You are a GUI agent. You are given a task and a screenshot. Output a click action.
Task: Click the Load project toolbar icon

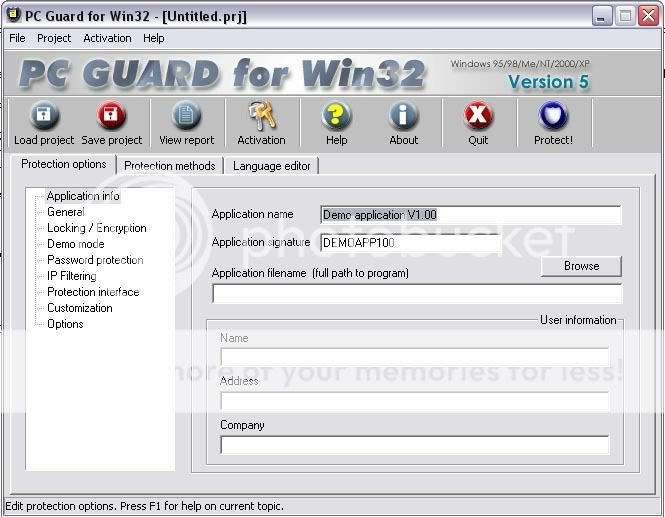tap(44, 115)
